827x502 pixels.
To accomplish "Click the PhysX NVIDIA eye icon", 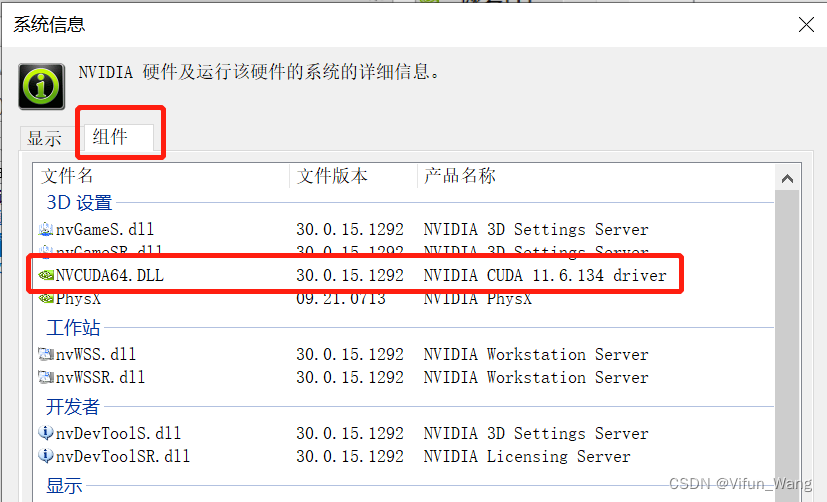I will [46, 298].
